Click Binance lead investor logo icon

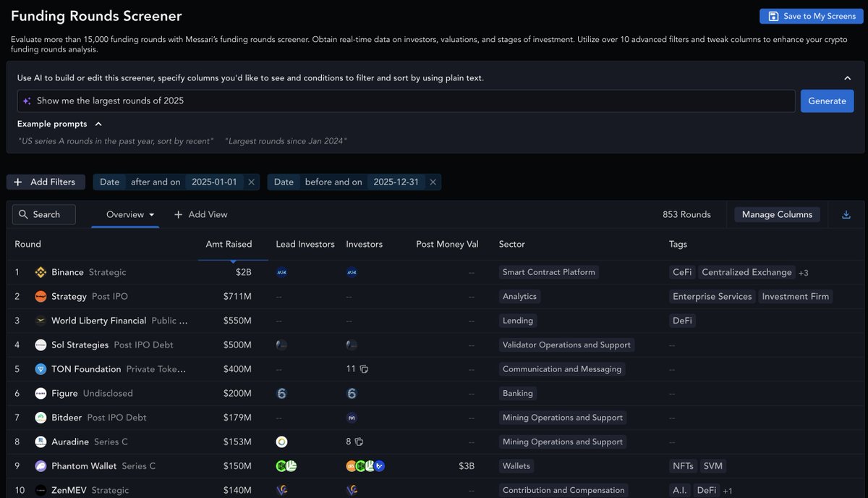tap(282, 272)
